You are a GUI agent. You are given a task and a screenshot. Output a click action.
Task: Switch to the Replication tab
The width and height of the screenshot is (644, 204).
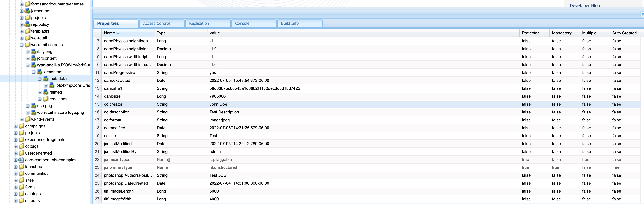coord(198,23)
